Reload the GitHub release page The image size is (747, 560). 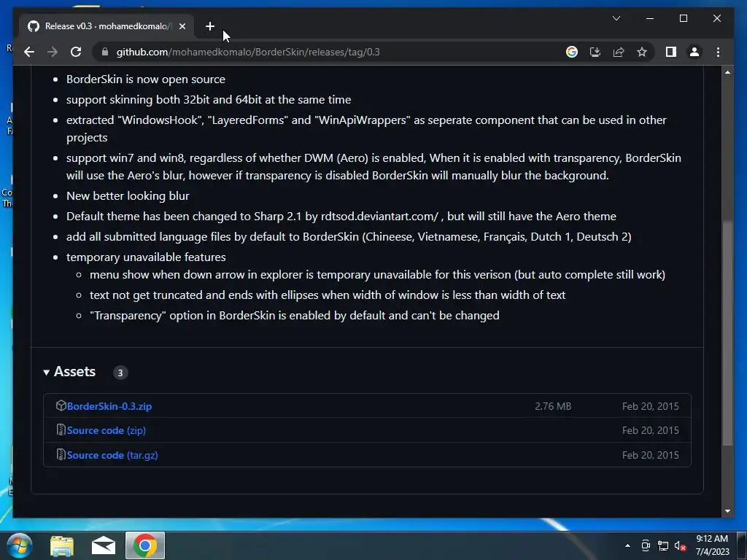coord(76,52)
